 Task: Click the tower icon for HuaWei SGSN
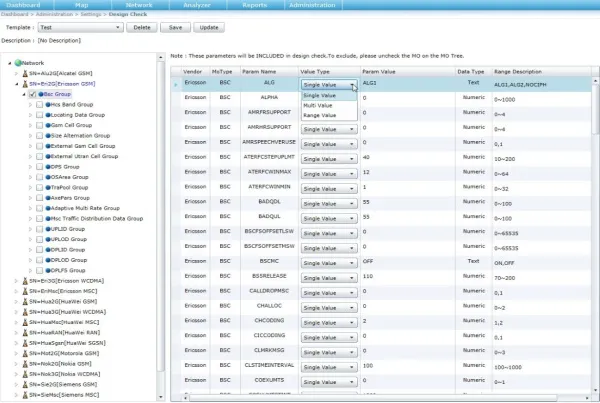[24, 343]
